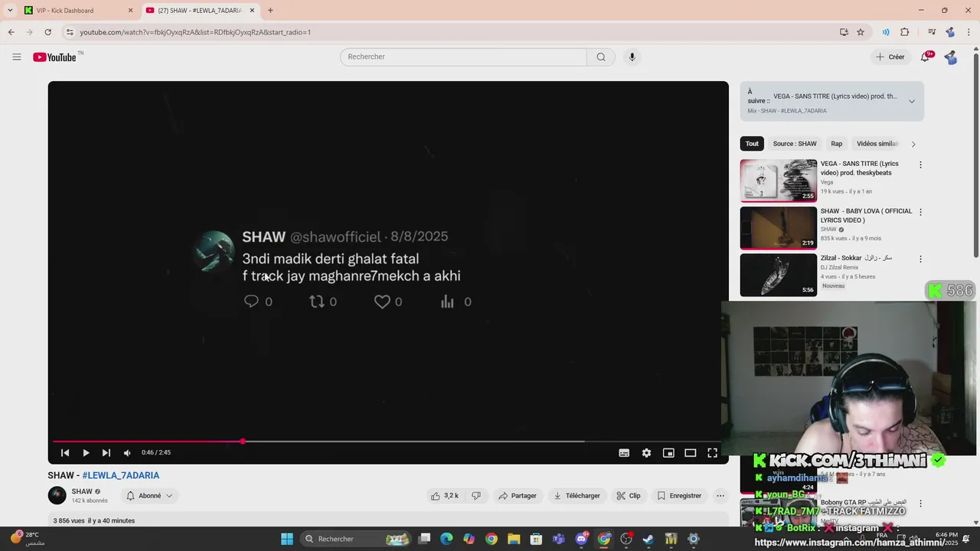Open the YouTube hamburger guide menu

tap(17, 57)
